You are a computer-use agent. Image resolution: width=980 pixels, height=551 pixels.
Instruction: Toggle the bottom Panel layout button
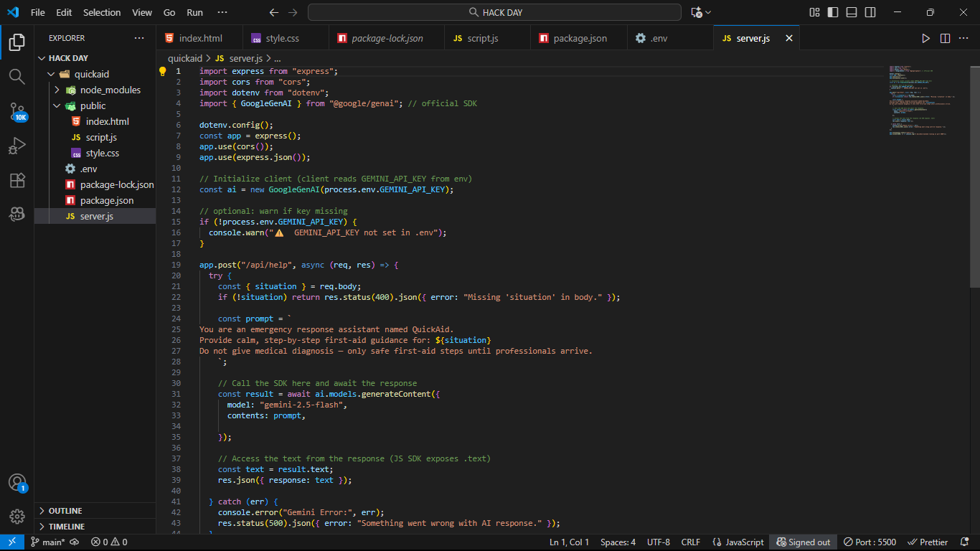852,12
